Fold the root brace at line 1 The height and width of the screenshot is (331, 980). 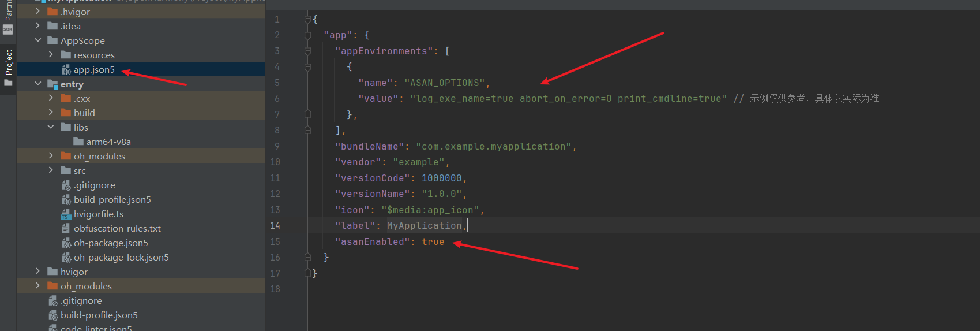[307, 20]
